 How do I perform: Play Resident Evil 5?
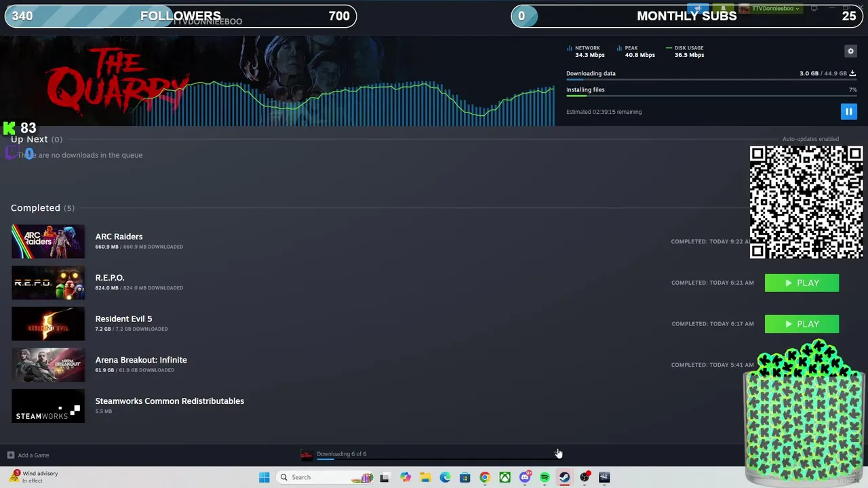802,324
